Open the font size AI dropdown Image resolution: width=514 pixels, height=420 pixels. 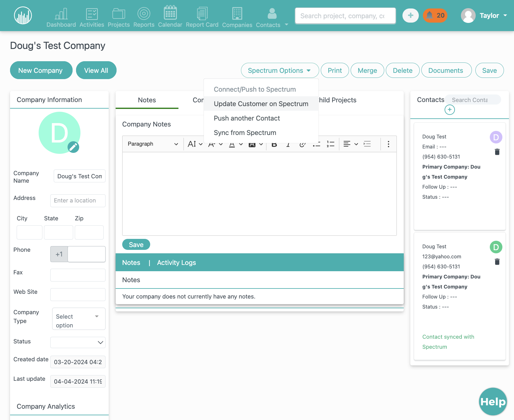click(x=195, y=144)
